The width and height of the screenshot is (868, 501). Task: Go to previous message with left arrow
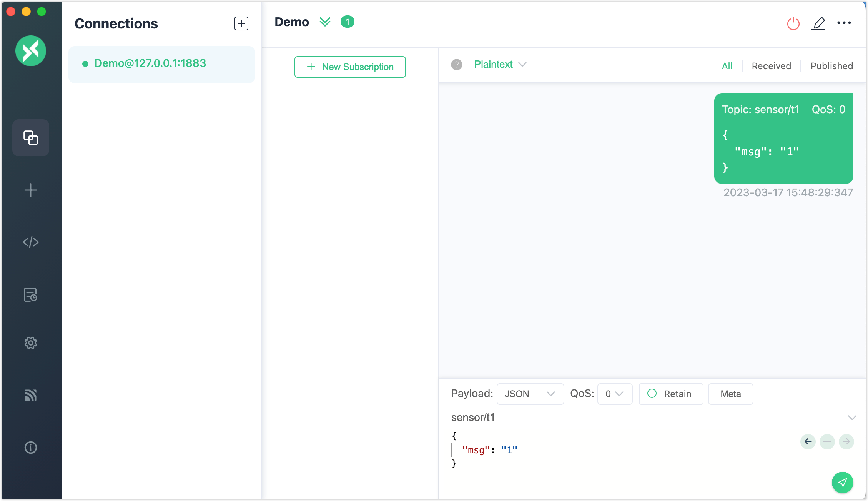coord(808,441)
